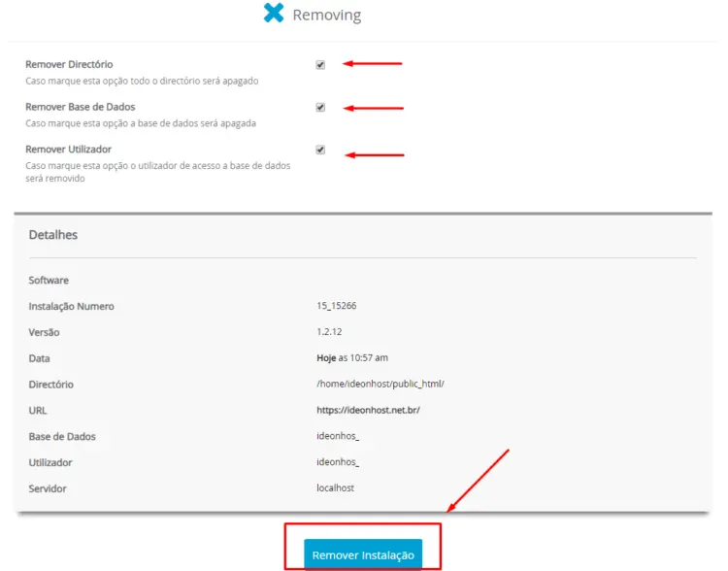The image size is (728, 571).
Task: Select the /home/ideonhost/public_html/ directory path
Action: tap(380, 385)
